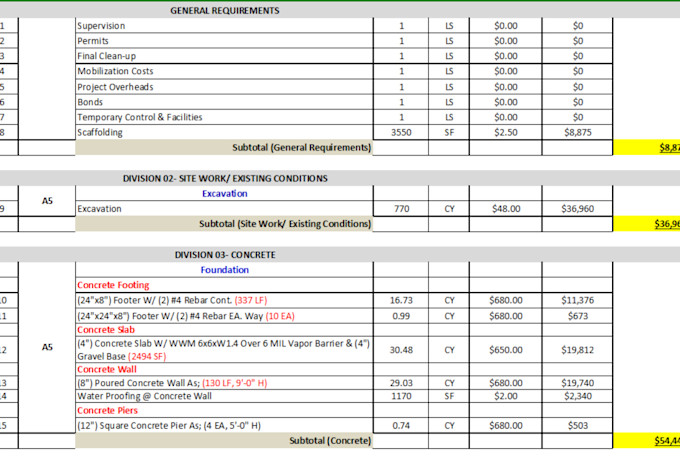Click the A5 cell in Concrete division
The height and width of the screenshot is (459, 680).
pos(47,347)
